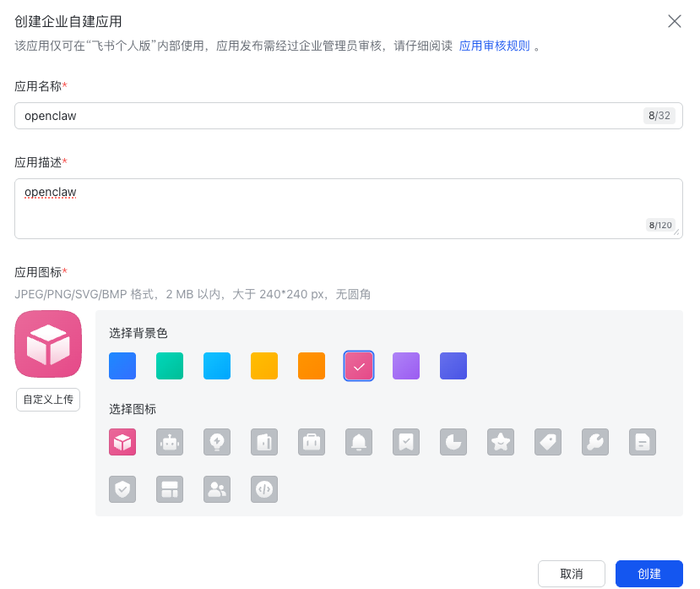
Task: Select the wrench tool icon
Action: pyautogui.click(x=595, y=442)
